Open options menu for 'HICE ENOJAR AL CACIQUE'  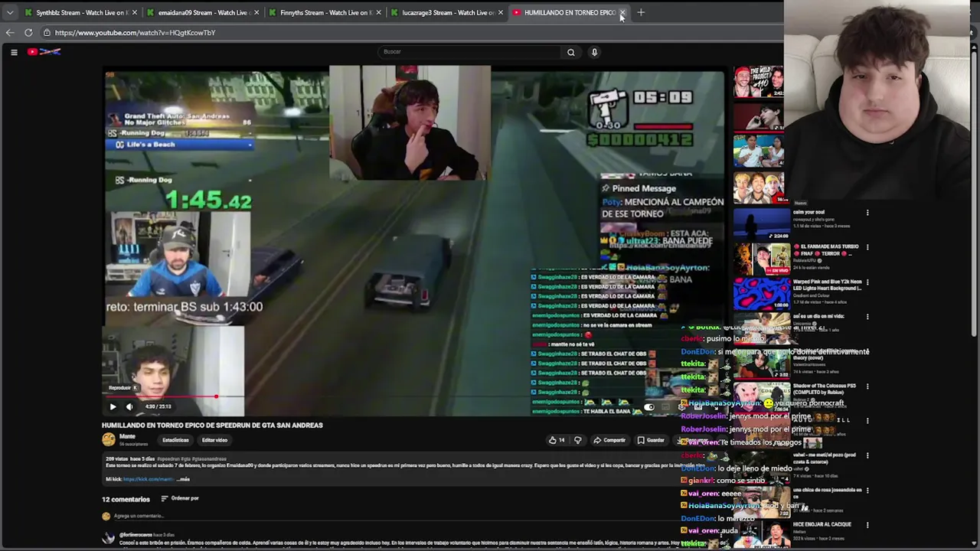(x=867, y=525)
